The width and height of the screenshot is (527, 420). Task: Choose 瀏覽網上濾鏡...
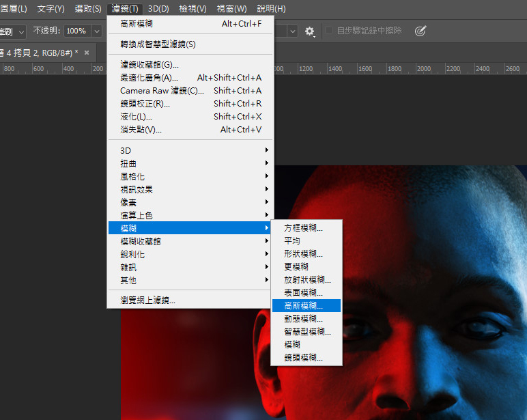(x=190, y=300)
